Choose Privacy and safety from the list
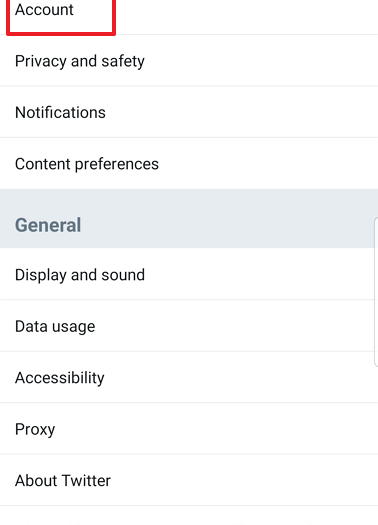Screen dimensions: 378x525 (189, 61)
